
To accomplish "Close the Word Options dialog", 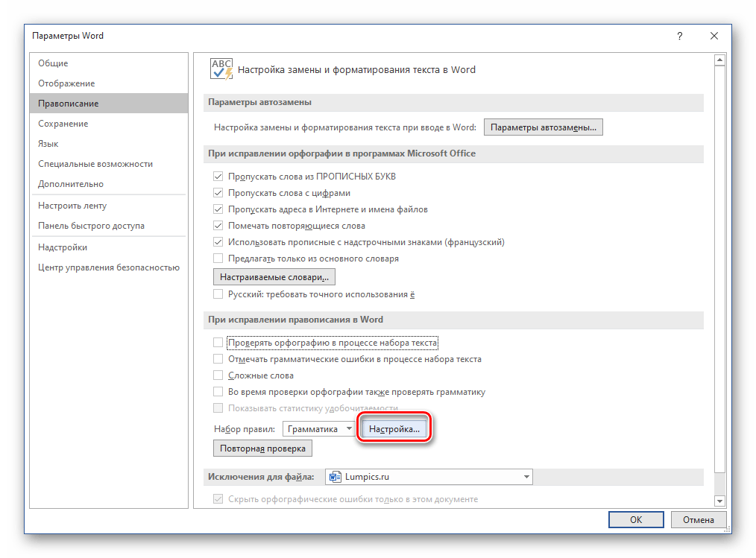I will pyautogui.click(x=714, y=36).
